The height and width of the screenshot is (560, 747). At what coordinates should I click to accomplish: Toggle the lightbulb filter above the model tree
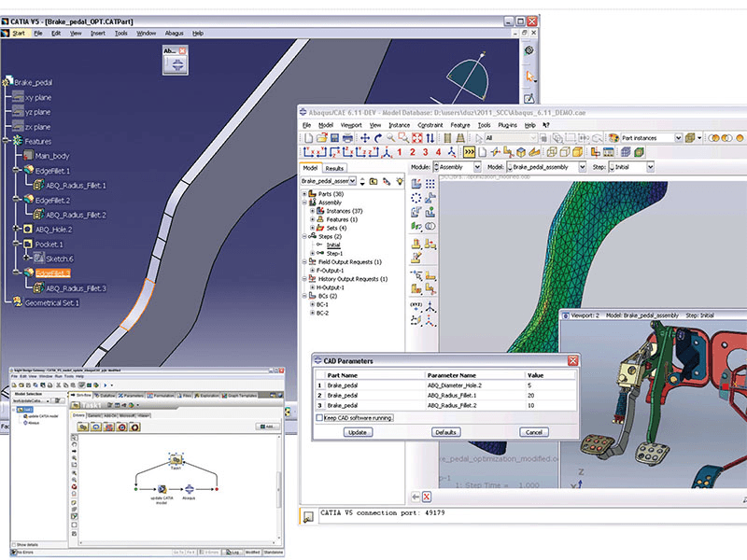tap(400, 181)
